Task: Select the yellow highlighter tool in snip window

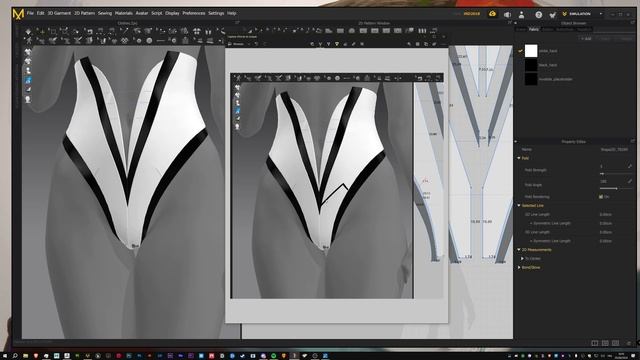Action: point(337,44)
